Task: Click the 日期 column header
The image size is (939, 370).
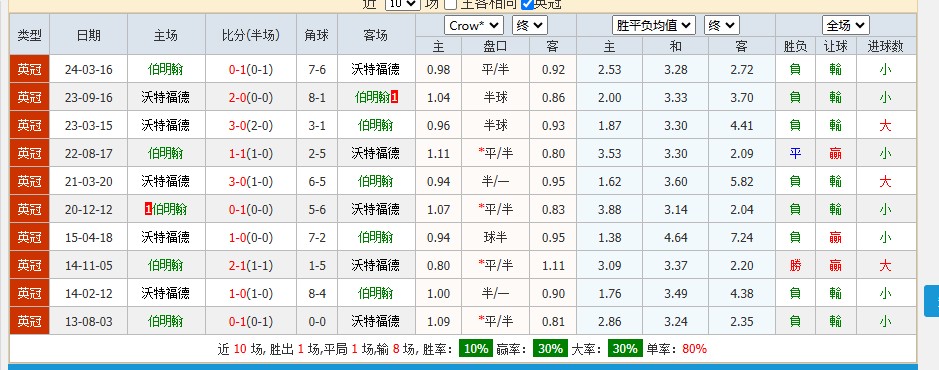Action: tap(89, 35)
